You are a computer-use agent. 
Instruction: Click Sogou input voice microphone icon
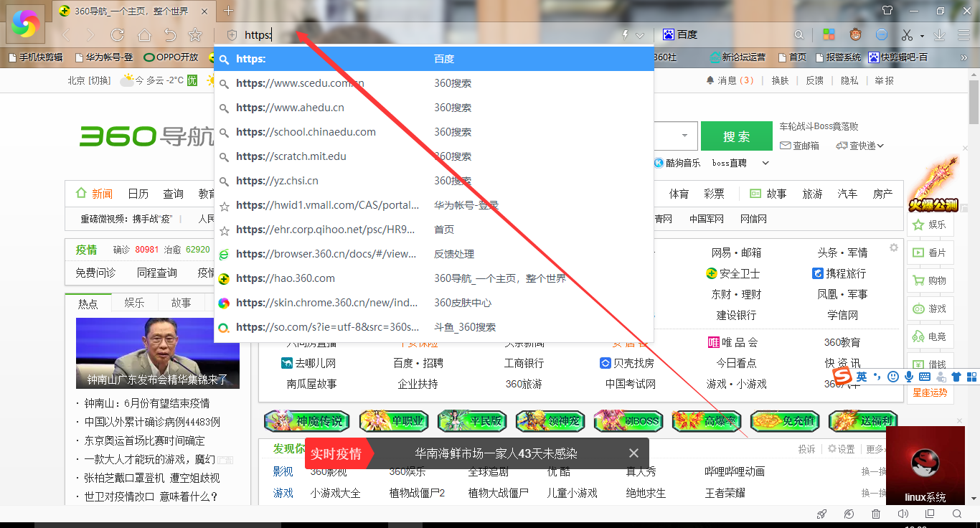[909, 376]
